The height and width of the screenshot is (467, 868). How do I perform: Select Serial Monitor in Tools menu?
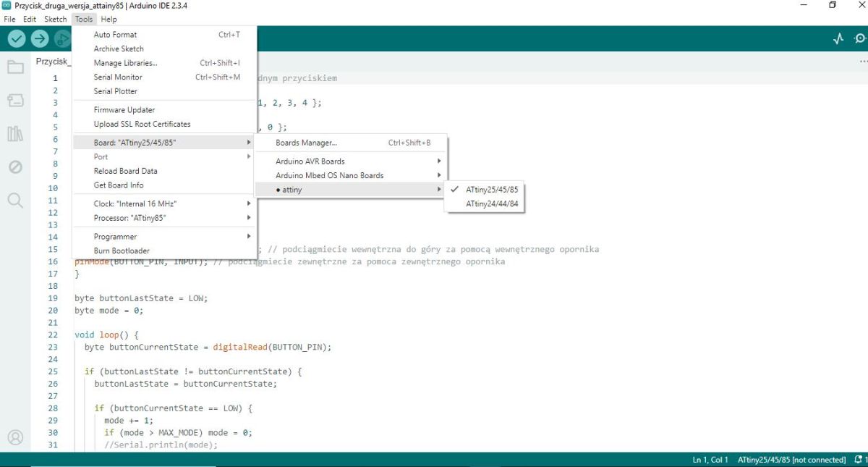164,77
